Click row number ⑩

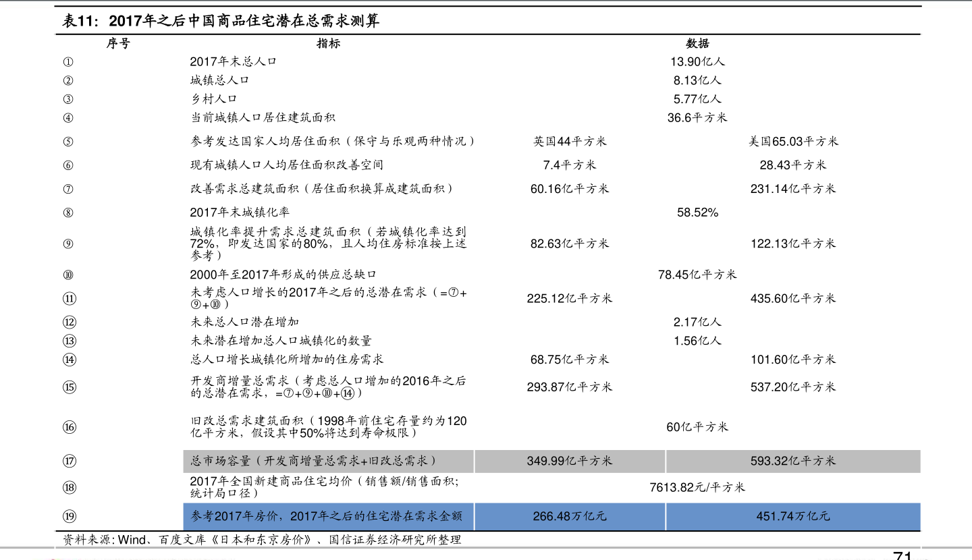(68, 275)
